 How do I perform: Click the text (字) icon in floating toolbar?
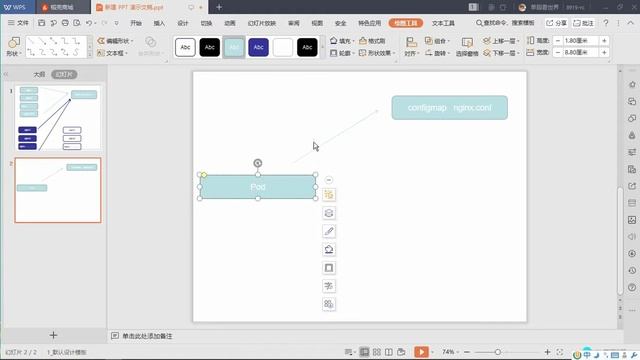tap(329, 286)
